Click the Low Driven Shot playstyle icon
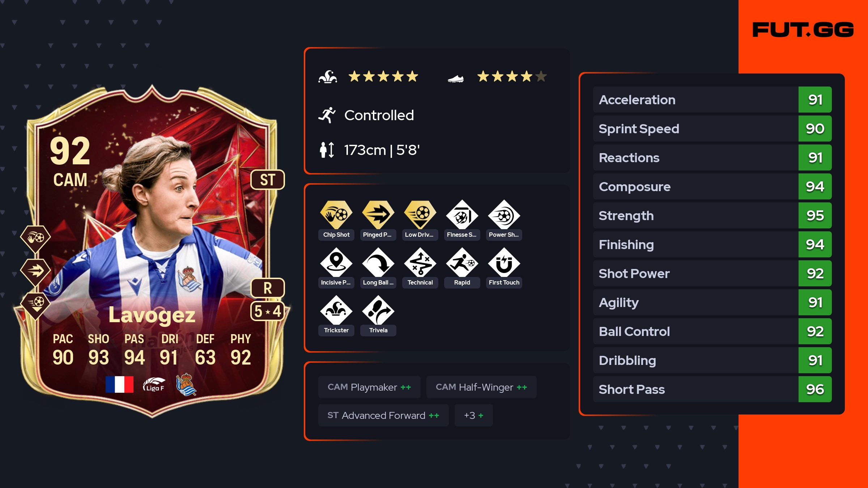This screenshot has width=868, height=488. 420,215
